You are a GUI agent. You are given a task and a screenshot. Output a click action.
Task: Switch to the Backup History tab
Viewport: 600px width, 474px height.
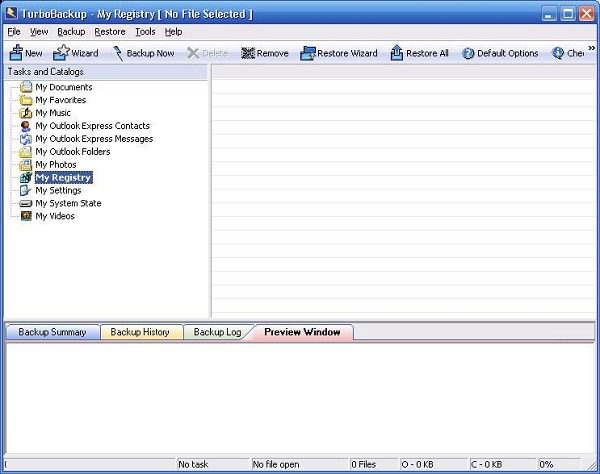click(140, 332)
